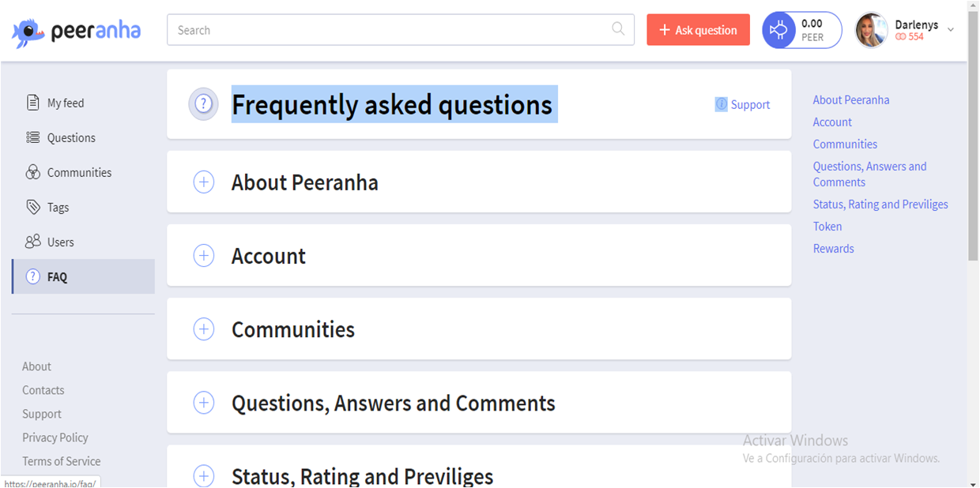Expand the About Peeranha section

pos(204,182)
